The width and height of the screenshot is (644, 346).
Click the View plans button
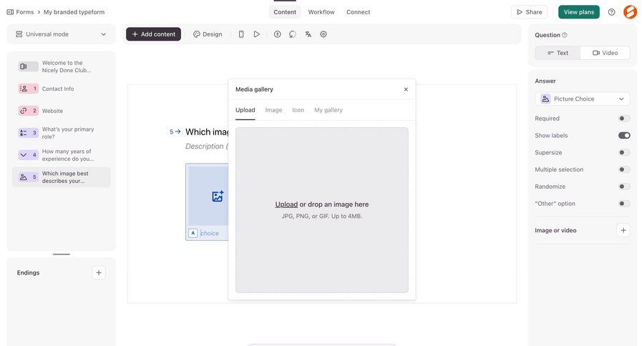579,12
